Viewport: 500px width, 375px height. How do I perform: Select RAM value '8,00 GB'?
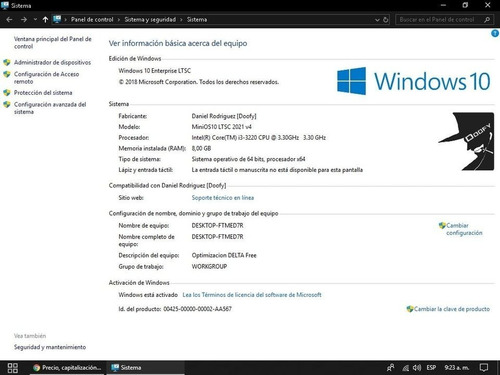pyautogui.click(x=201, y=148)
